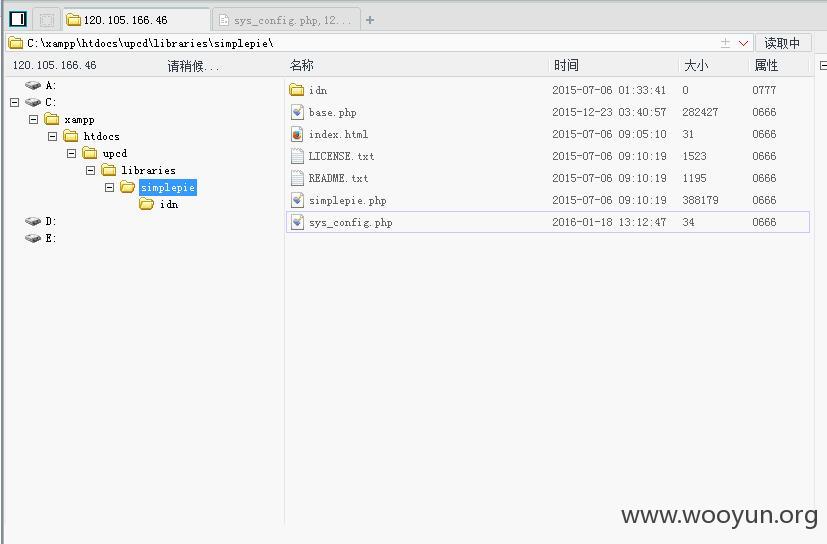Select the sys_config.php file name

(351, 223)
